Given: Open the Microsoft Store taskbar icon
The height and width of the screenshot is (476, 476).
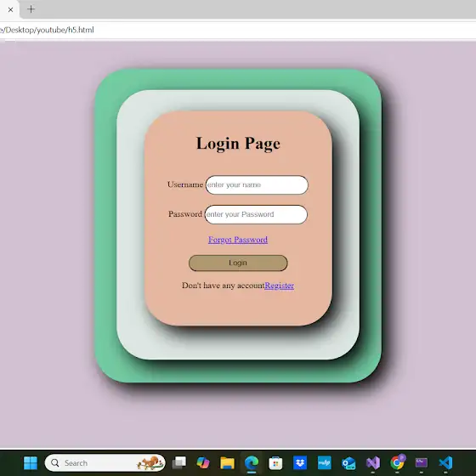Looking at the screenshot, I should 275,463.
